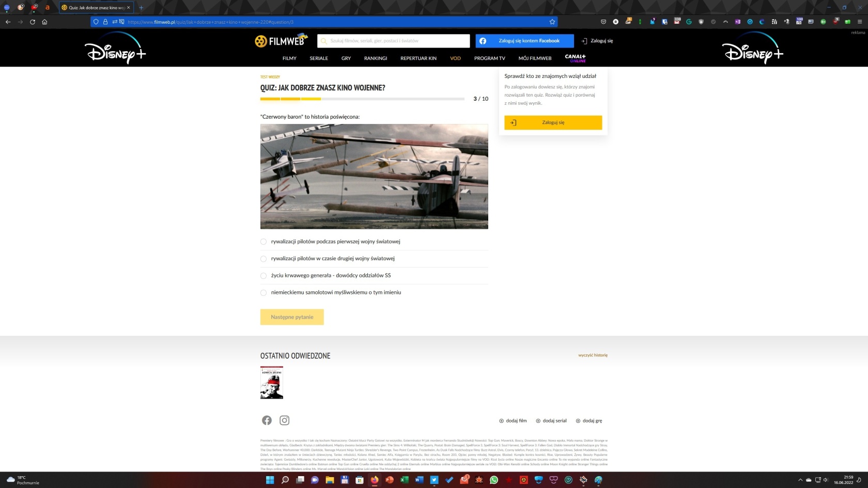
Task: Select answer about first world war pilots
Action: tap(263, 242)
